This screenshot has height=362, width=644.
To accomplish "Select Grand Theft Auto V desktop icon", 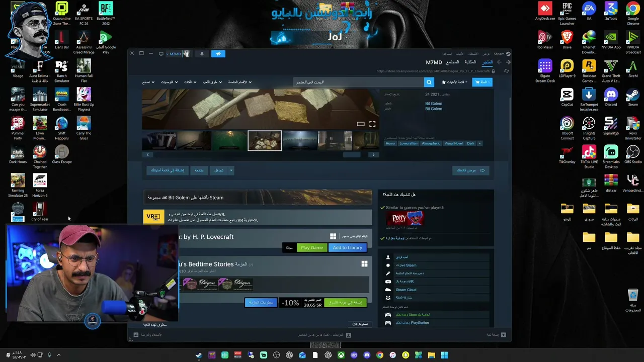I will [611, 71].
